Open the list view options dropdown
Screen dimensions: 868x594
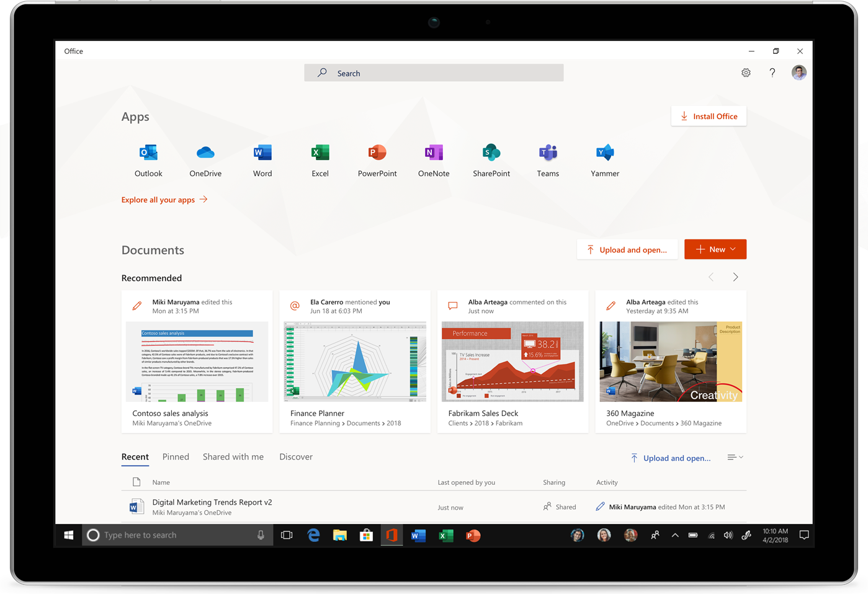point(735,458)
